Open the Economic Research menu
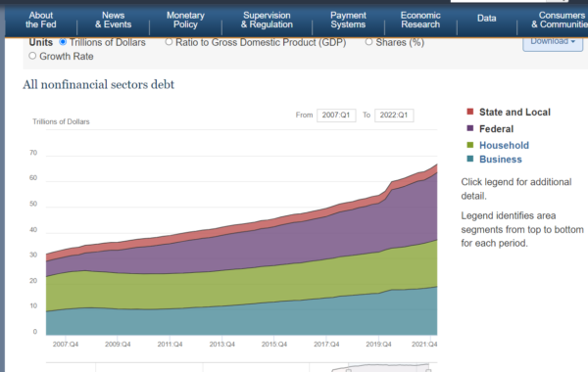588x372 pixels. pyautogui.click(x=420, y=20)
